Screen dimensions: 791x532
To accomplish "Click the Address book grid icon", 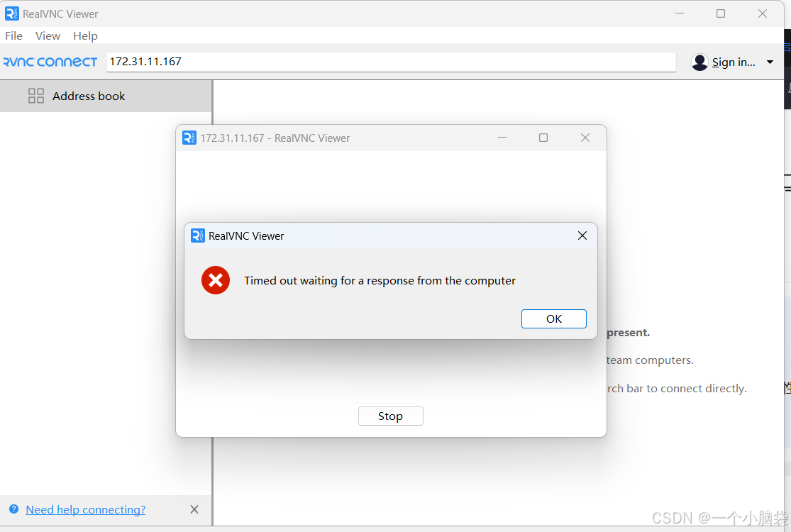I will 35,96.
